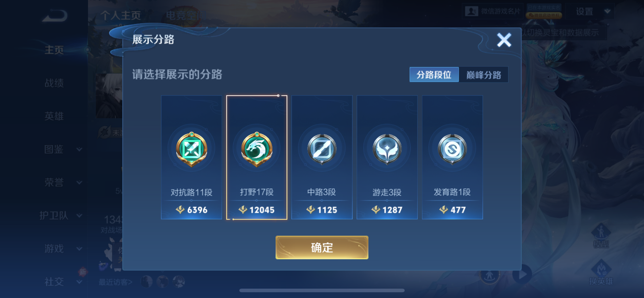Choose the 发育路1段 emblem
This screenshot has height=298, width=644.
[x=453, y=149]
